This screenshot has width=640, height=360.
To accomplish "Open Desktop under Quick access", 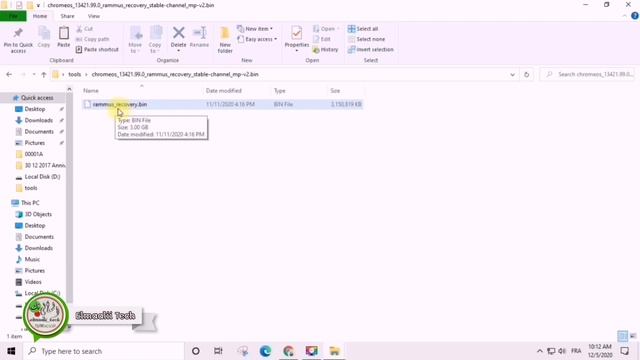I will click(35, 109).
